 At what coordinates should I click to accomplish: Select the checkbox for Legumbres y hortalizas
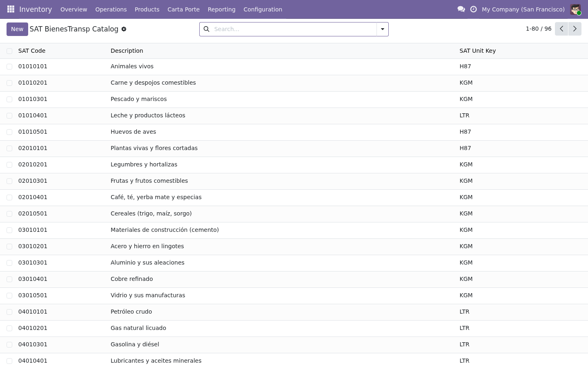9,165
